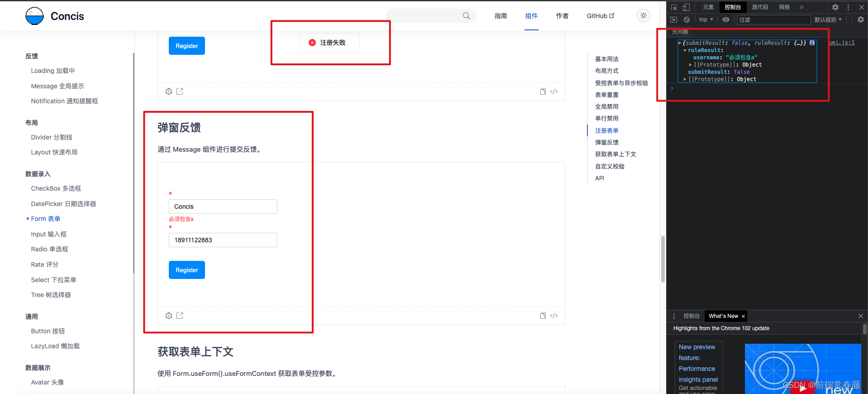Expand more DevTools tabs chevron

point(801,7)
